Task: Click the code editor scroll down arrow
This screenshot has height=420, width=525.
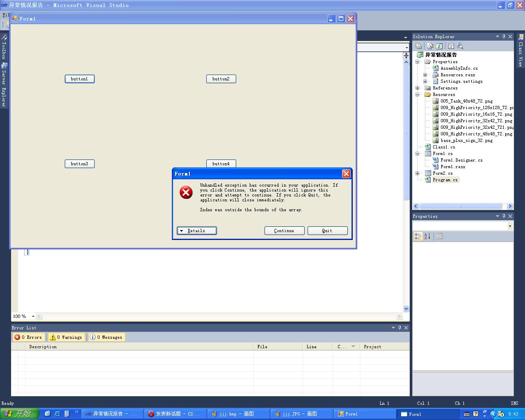Action: click(x=406, y=308)
